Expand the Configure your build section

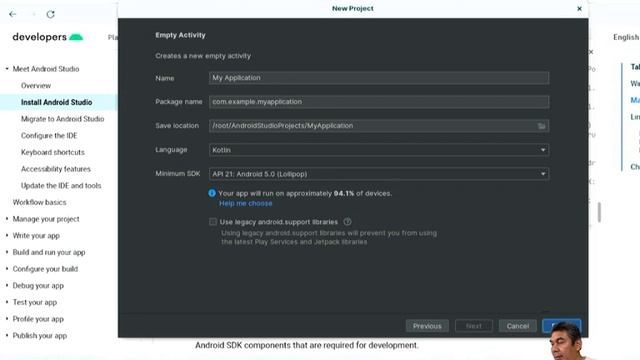pyautogui.click(x=7, y=269)
